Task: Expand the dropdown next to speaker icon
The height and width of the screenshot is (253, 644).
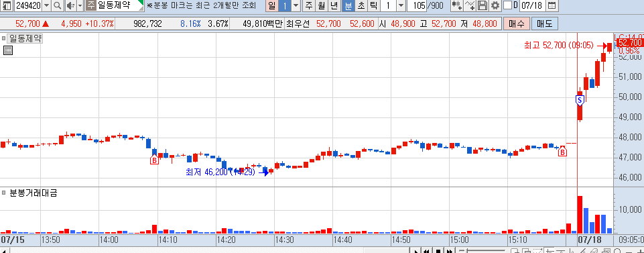Action: coord(80,6)
